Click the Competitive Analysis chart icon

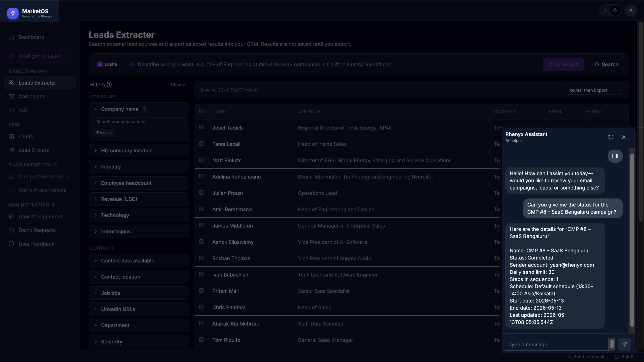point(11,176)
